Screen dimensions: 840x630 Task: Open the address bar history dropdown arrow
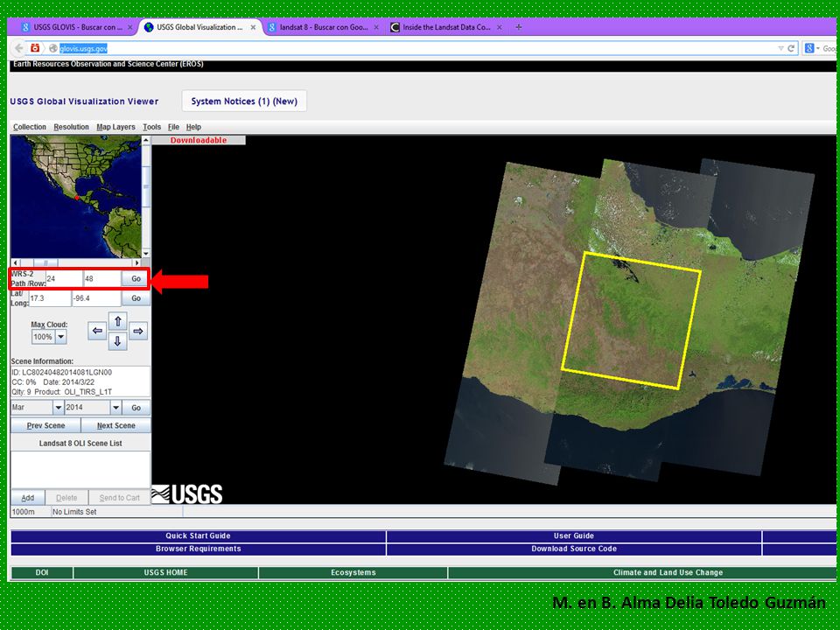click(780, 48)
